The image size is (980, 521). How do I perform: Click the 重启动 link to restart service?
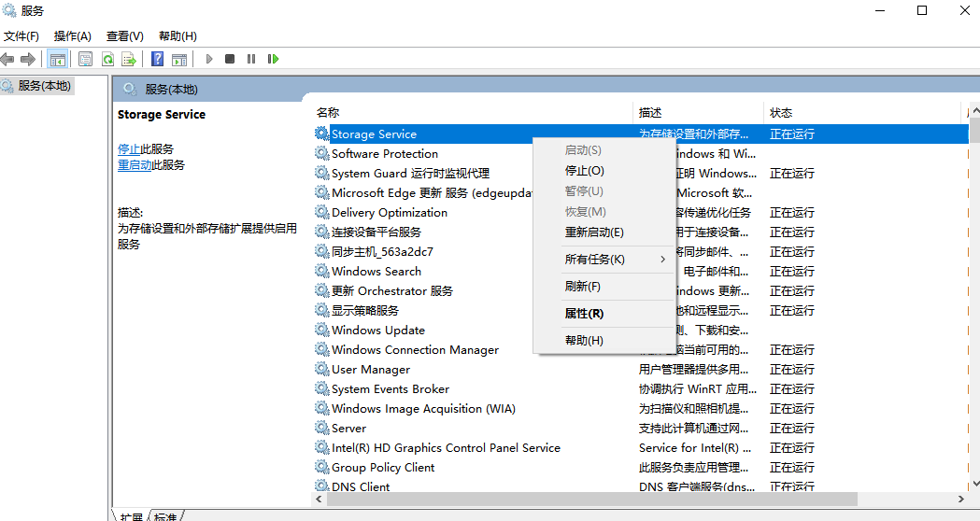pos(135,165)
